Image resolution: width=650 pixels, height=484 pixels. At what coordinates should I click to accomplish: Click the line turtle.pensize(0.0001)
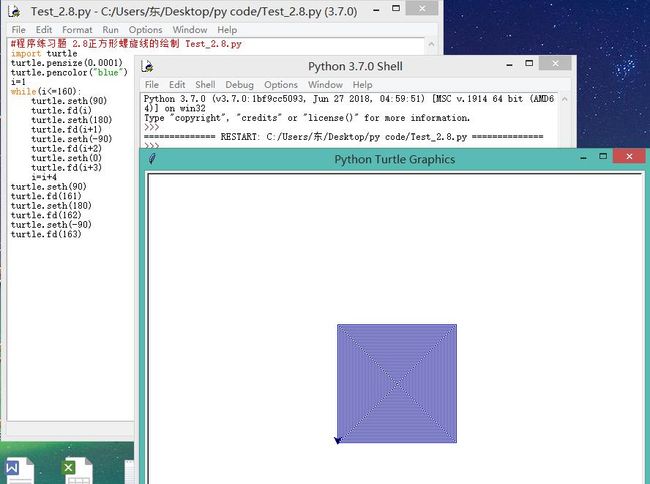coord(67,63)
